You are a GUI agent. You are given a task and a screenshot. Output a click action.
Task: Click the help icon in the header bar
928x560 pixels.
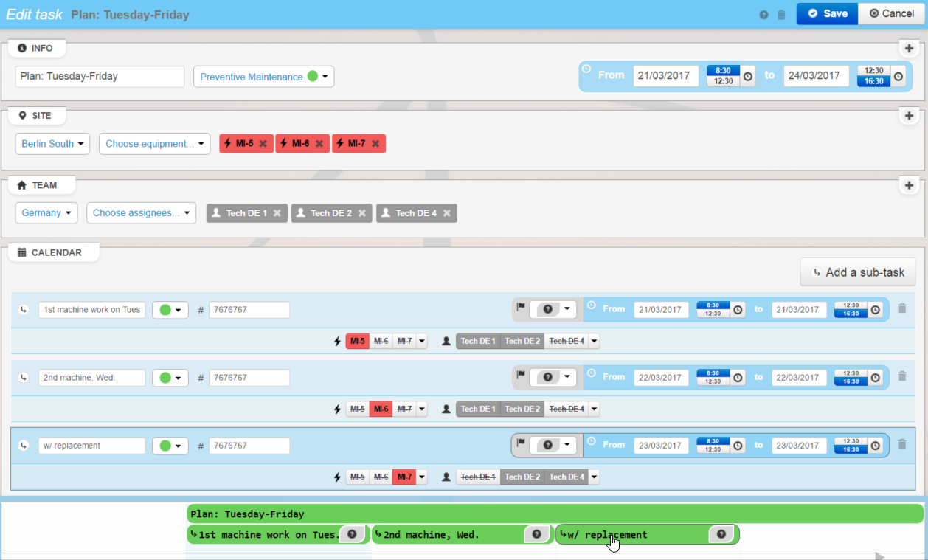[x=763, y=14]
